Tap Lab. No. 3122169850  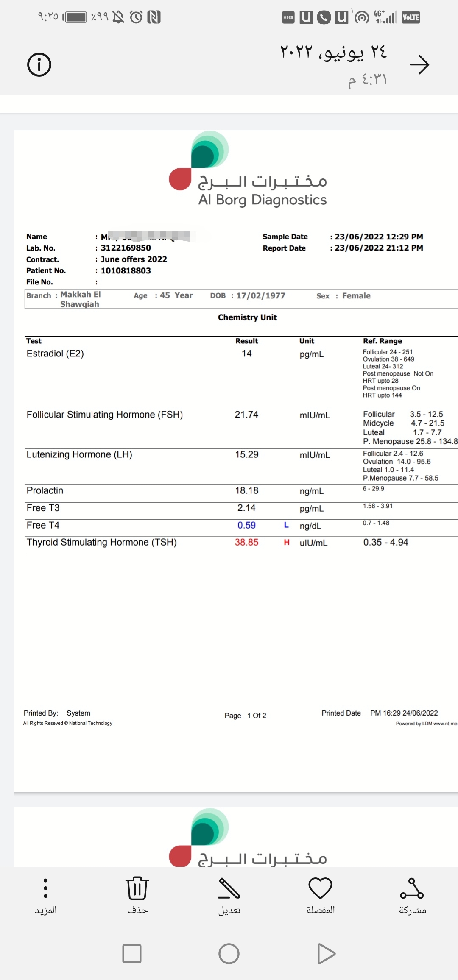[126, 248]
